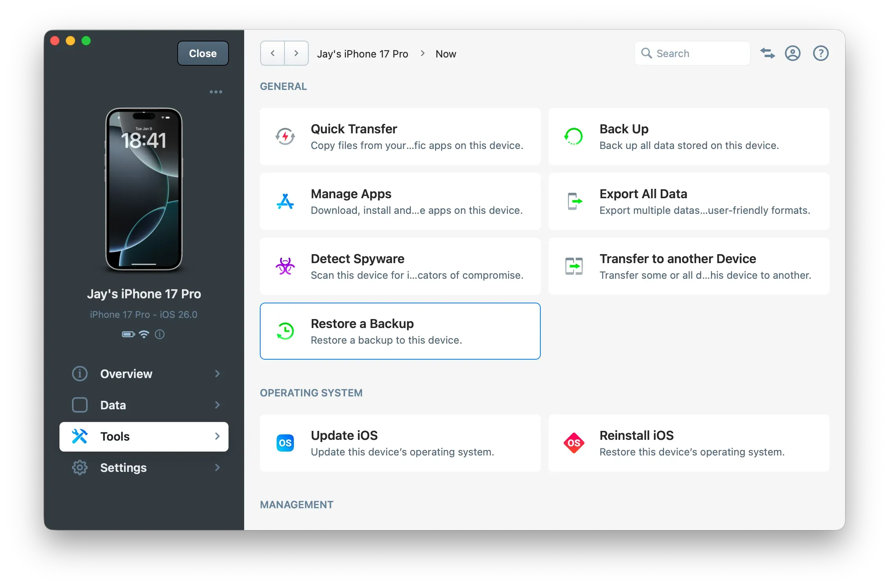Open the account profile icon

point(793,53)
